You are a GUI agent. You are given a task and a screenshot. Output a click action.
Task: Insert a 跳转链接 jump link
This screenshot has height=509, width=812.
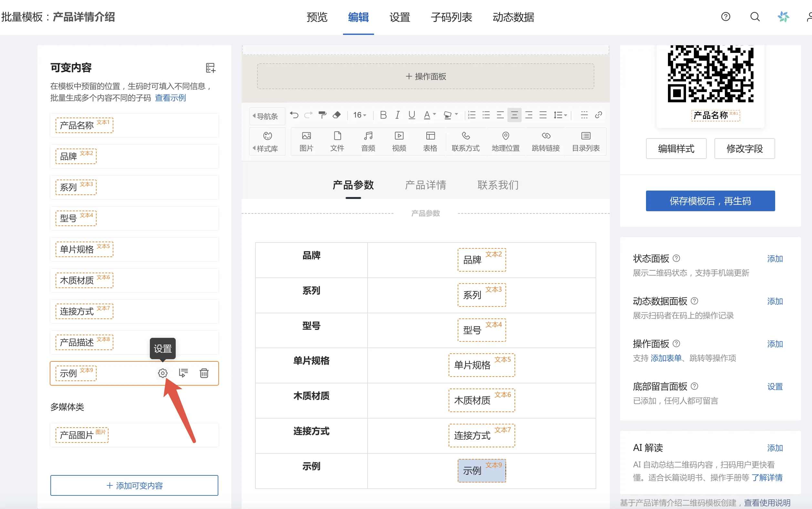pyautogui.click(x=546, y=141)
